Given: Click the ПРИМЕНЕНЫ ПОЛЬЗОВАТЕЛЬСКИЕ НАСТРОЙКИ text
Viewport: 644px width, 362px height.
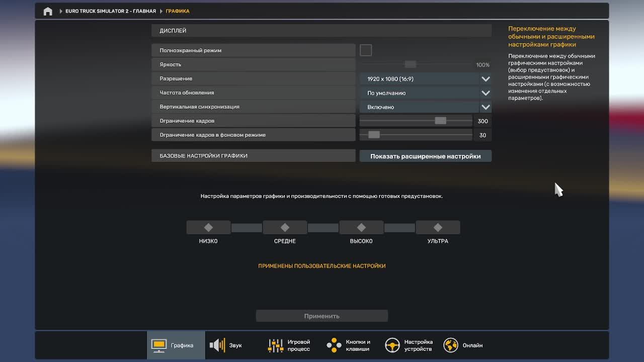Looking at the screenshot, I should [x=322, y=266].
